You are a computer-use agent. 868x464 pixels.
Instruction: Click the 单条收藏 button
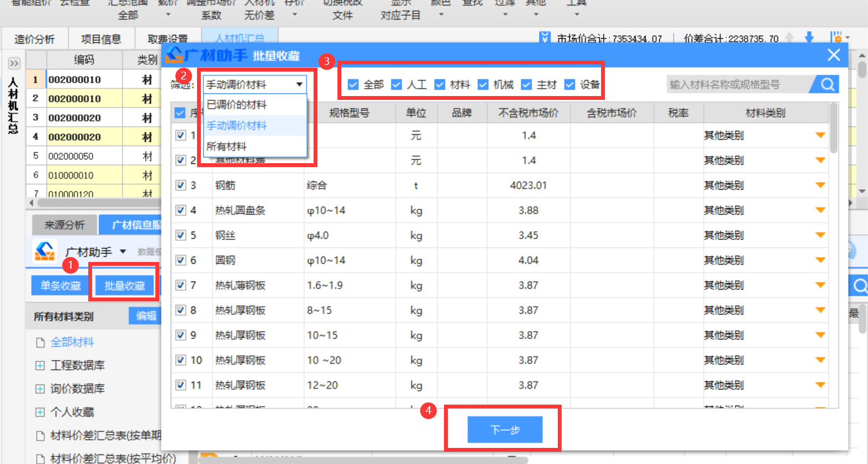click(60, 286)
